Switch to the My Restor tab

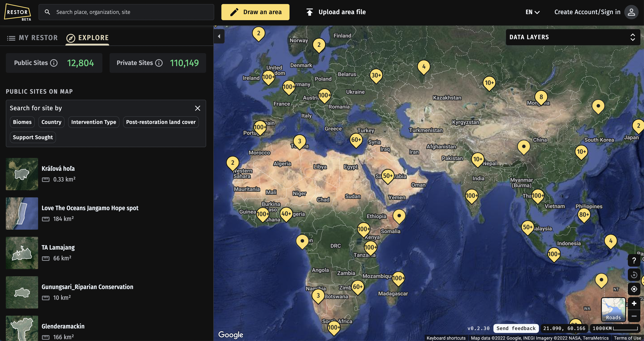[32, 38]
